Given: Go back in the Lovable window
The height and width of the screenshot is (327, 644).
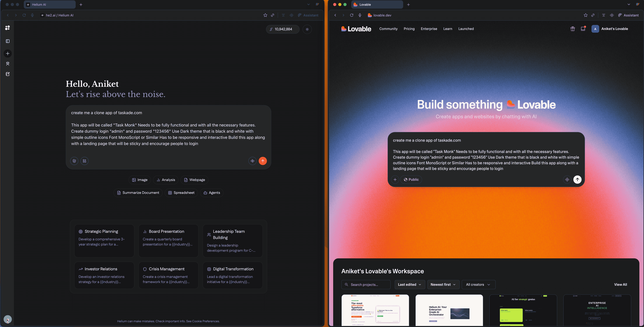Looking at the screenshot, I should coord(335,15).
